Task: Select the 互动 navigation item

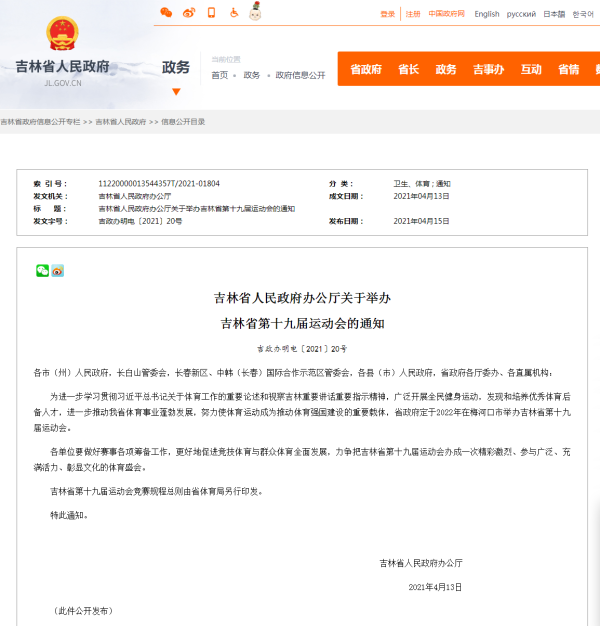Action: [x=531, y=69]
